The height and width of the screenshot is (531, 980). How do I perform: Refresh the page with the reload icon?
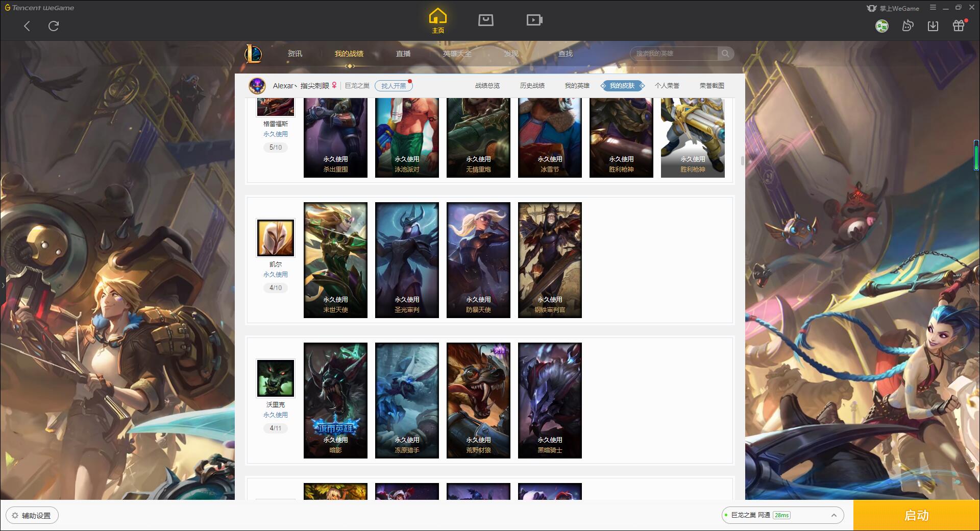54,26
